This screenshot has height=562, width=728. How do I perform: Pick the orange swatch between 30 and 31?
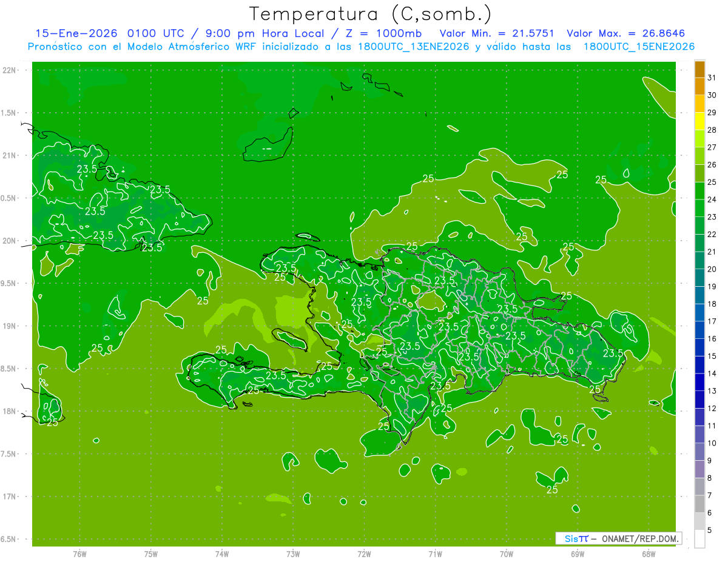pyautogui.click(x=699, y=87)
